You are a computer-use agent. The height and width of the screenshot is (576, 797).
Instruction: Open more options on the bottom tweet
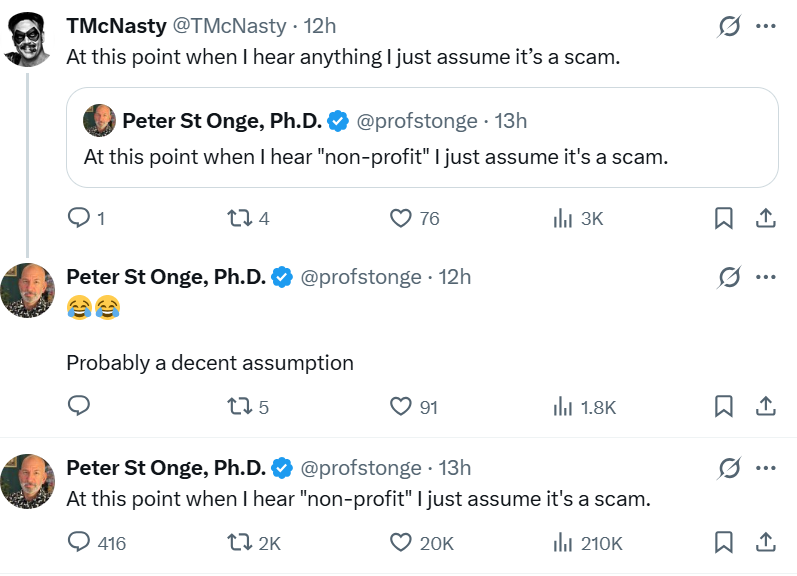click(x=766, y=467)
